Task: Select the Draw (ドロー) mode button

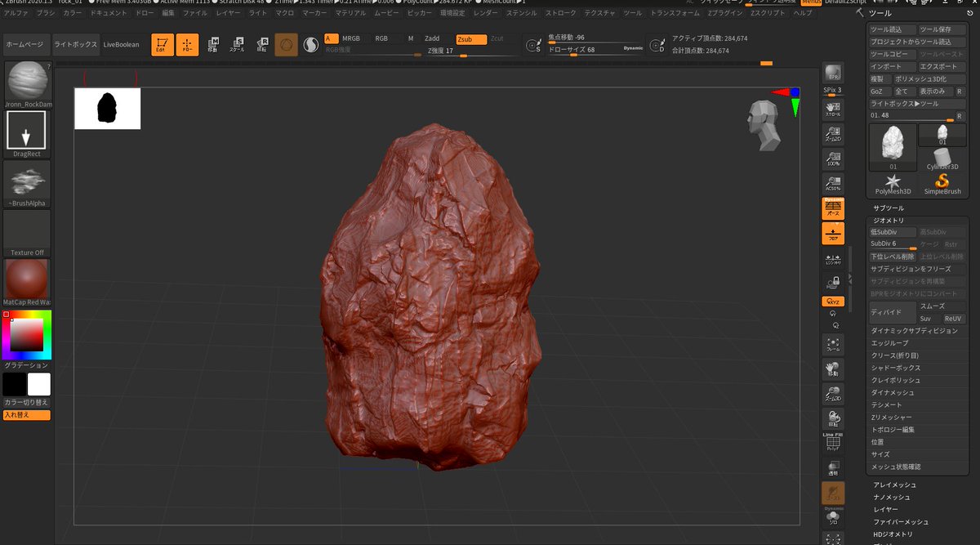Action: [x=188, y=45]
